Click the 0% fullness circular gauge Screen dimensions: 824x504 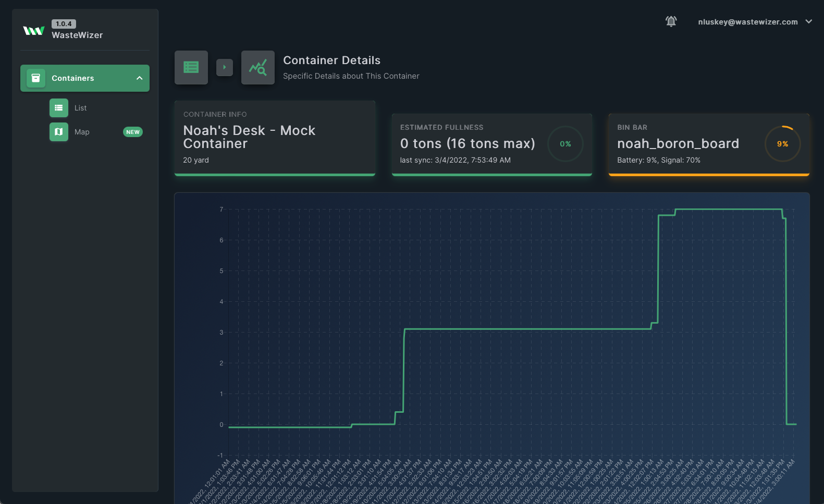point(565,144)
